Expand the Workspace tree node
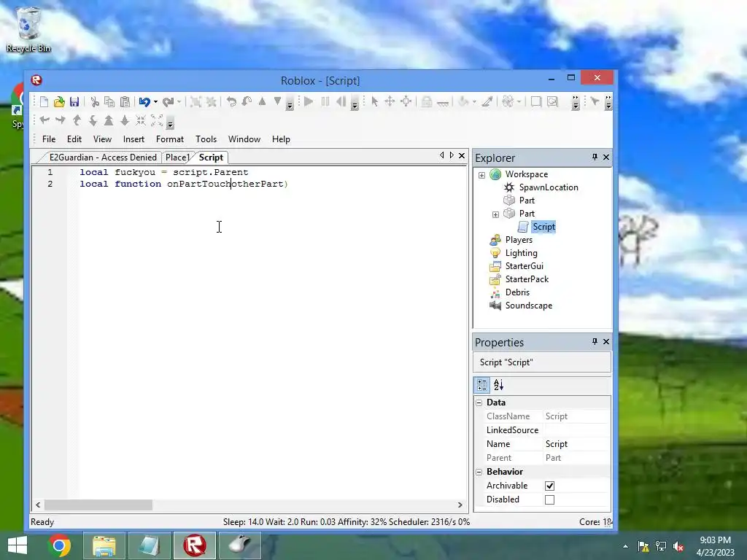The width and height of the screenshot is (747, 560). tap(481, 175)
